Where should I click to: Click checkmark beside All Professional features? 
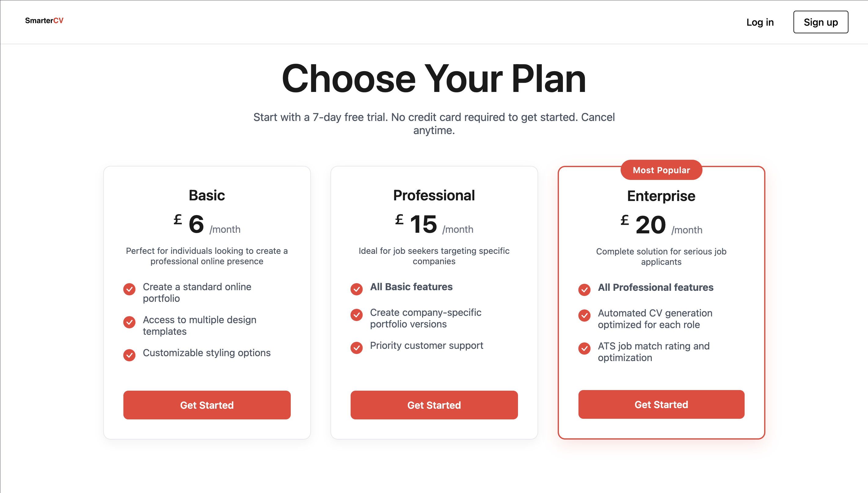(x=584, y=290)
